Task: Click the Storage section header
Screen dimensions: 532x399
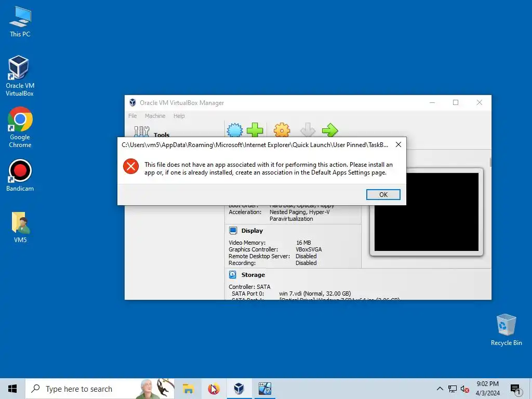Action: click(x=253, y=275)
